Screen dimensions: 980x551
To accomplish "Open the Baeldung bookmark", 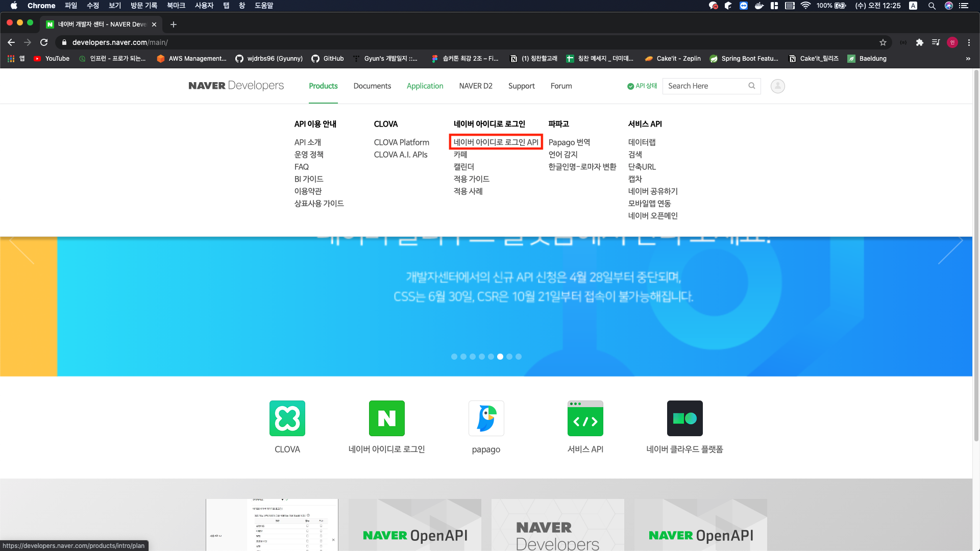I will [867, 59].
